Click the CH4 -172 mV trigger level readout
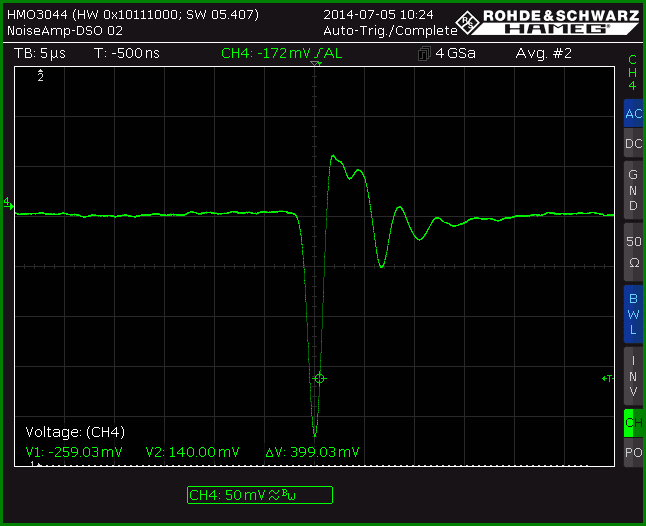This screenshot has width=646, height=526. click(x=281, y=54)
